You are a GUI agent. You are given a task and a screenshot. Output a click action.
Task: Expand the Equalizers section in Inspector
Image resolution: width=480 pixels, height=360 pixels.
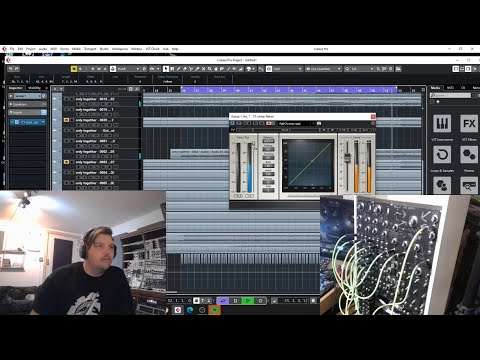click(x=27, y=104)
